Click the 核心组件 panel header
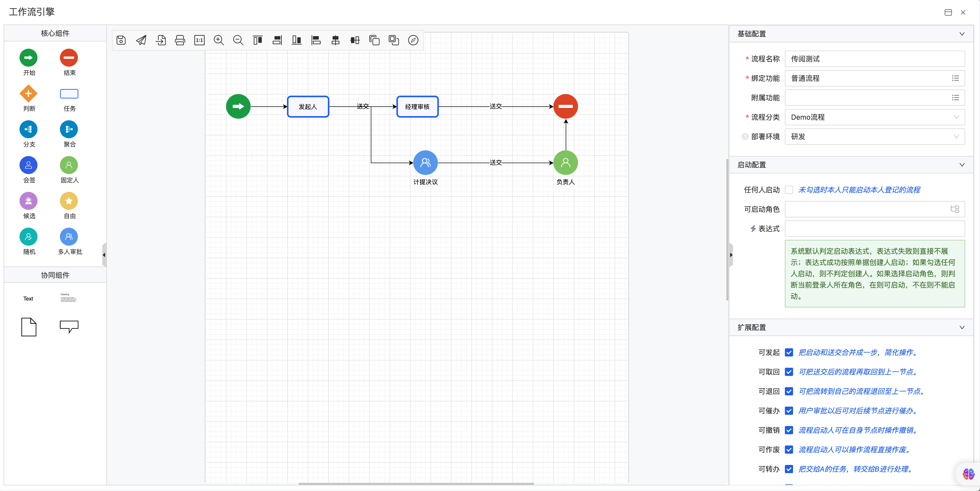 tap(55, 33)
